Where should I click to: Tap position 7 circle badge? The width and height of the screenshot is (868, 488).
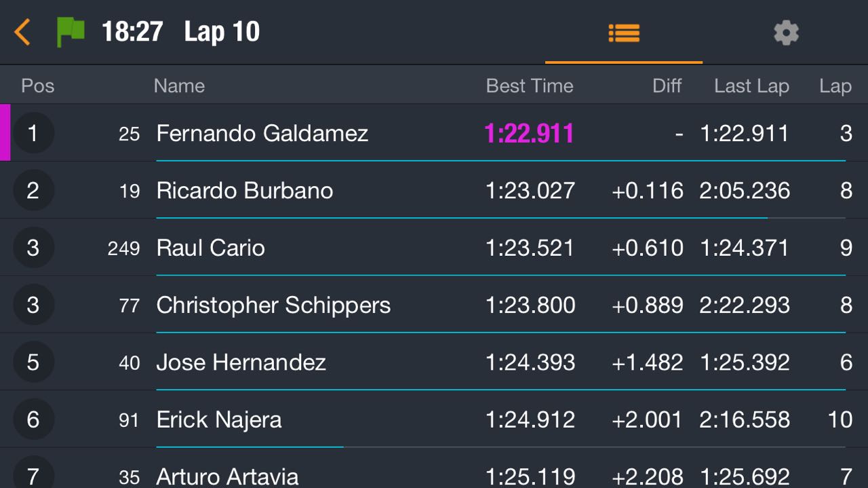(33, 474)
